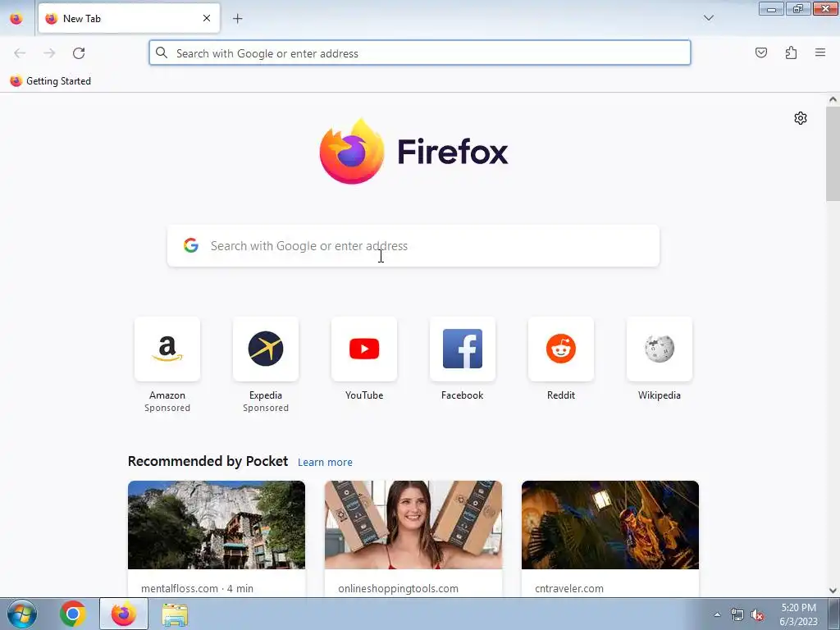Show hidden tray icons arrow

(717, 615)
